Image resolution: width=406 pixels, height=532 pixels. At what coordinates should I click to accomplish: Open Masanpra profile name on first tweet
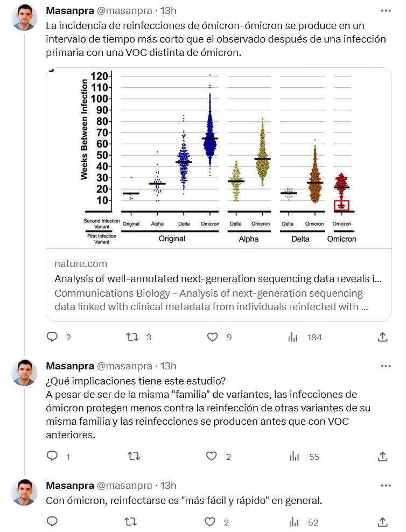(69, 10)
